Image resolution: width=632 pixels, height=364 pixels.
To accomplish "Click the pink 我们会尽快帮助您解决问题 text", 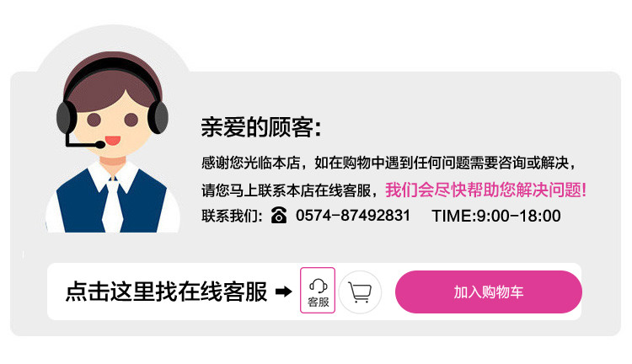I will (485, 190).
